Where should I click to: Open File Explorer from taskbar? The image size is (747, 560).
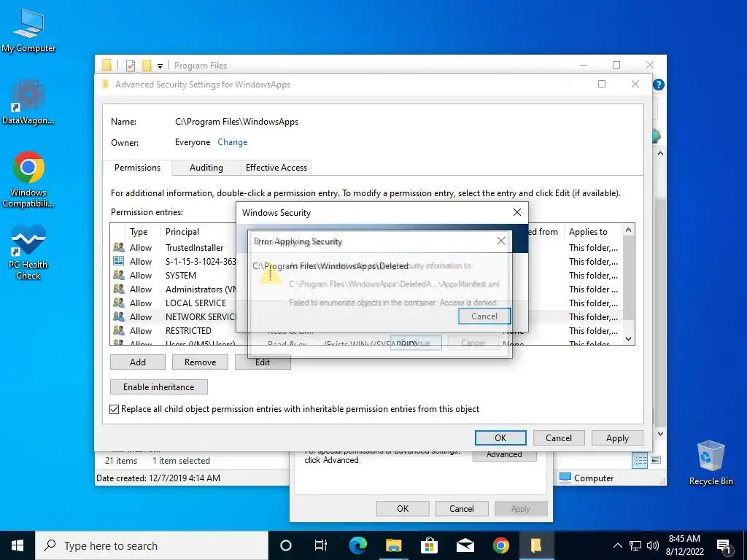point(393,545)
